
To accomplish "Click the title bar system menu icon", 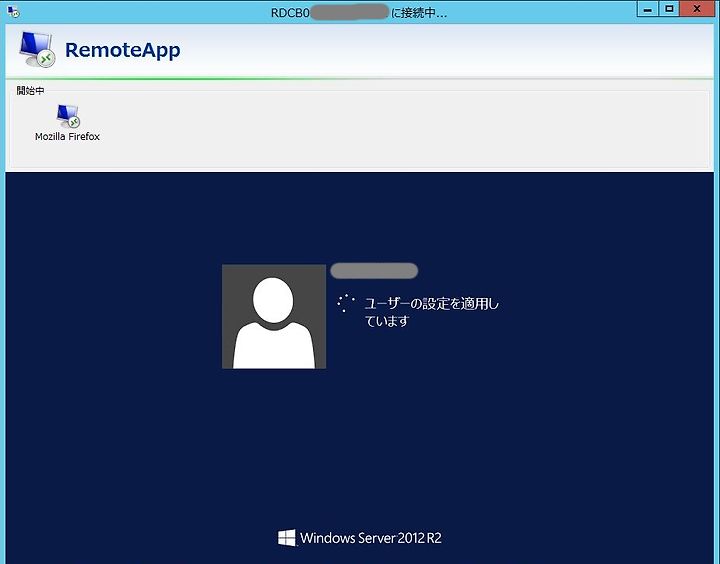I will [x=13, y=11].
